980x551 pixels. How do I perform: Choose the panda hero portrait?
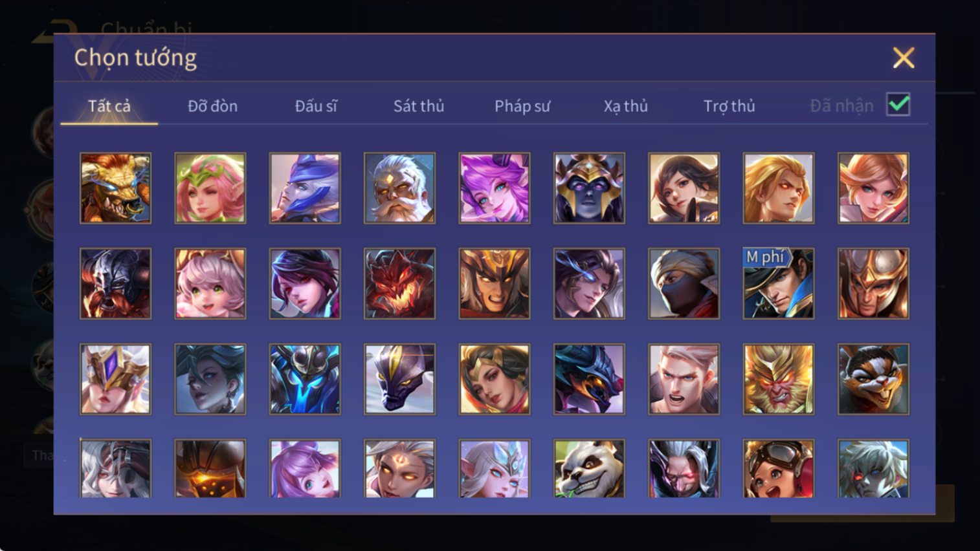tap(589, 468)
